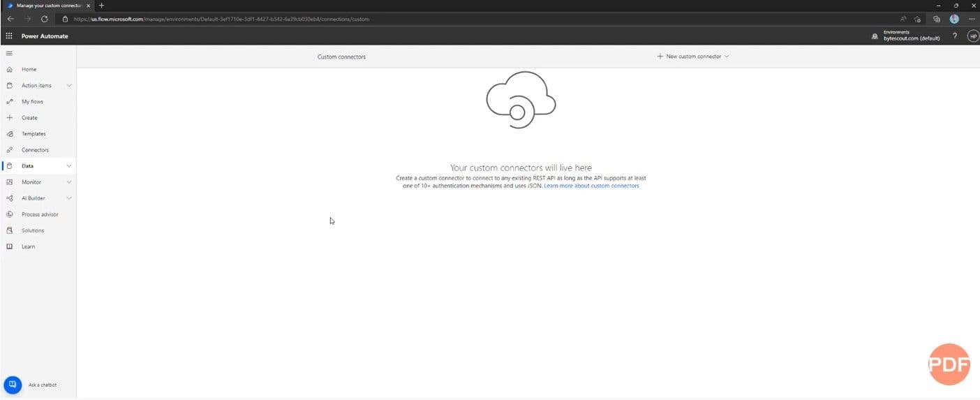Open Templates in the sidebar

[x=33, y=134]
